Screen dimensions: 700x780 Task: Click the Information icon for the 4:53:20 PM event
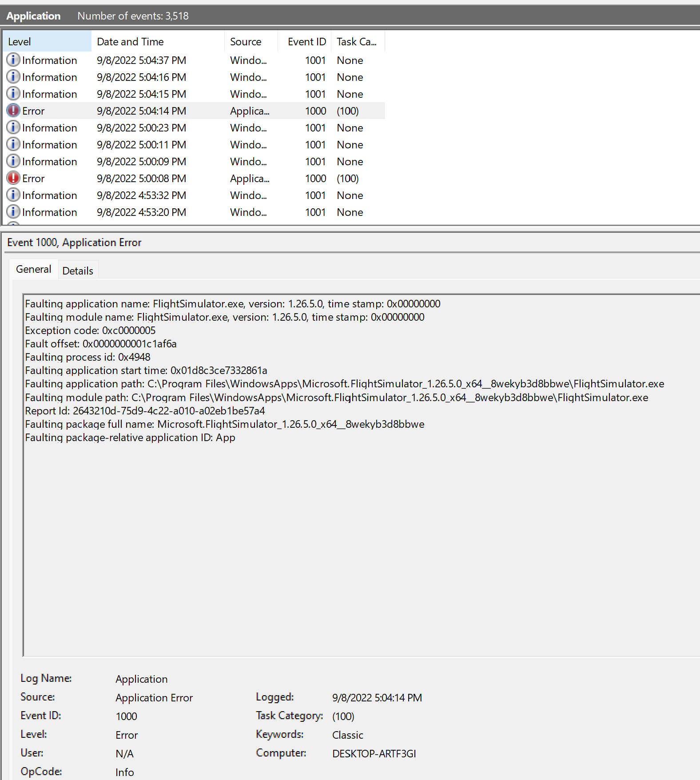tap(13, 211)
